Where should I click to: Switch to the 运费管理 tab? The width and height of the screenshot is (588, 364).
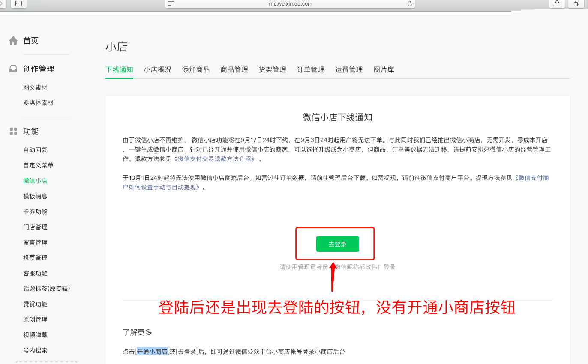pyautogui.click(x=349, y=69)
